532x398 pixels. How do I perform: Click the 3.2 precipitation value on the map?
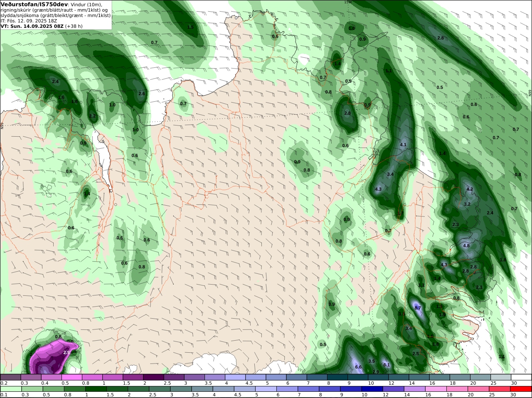point(467,204)
